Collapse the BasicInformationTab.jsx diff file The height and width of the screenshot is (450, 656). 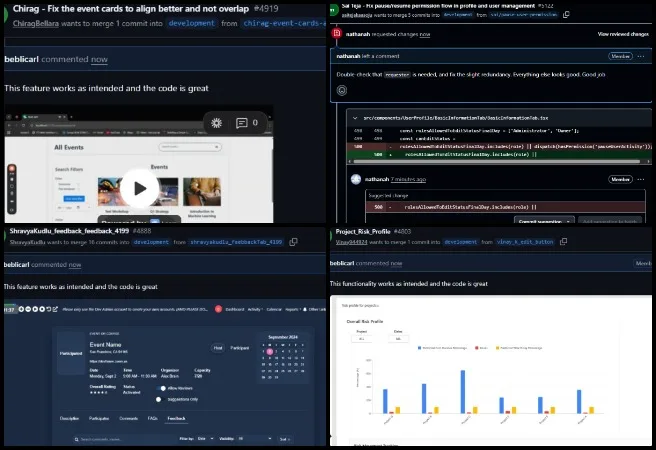(x=355, y=118)
